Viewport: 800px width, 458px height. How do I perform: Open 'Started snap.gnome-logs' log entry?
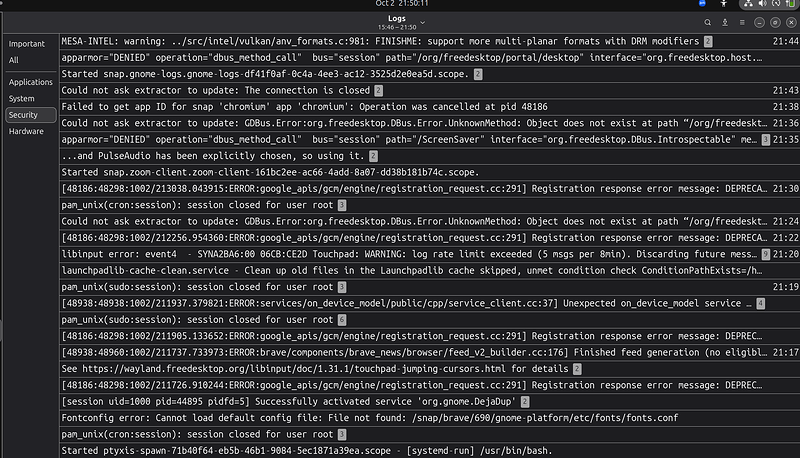[x=430, y=74]
